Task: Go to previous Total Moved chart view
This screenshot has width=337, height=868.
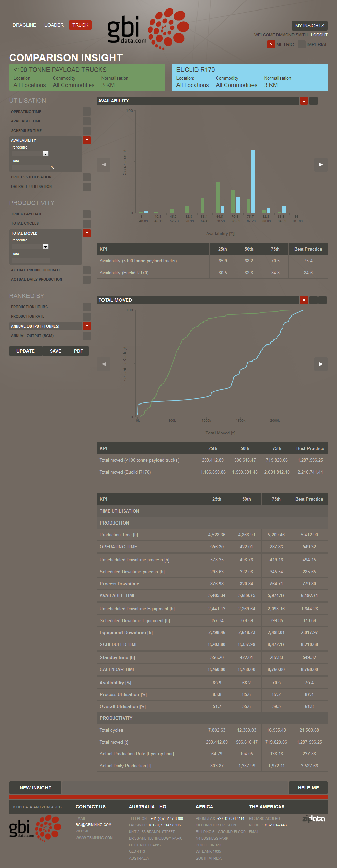Action: click(x=104, y=364)
